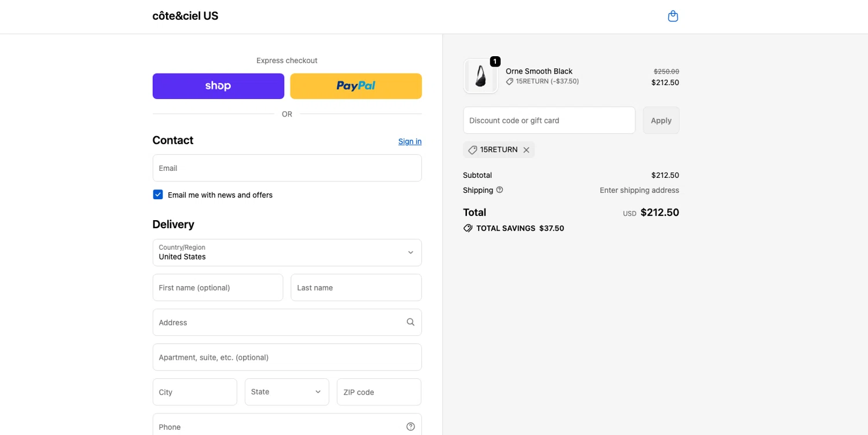Viewport: 868px width, 435px height.
Task: Click the Delivery section heading
Action: (173, 224)
